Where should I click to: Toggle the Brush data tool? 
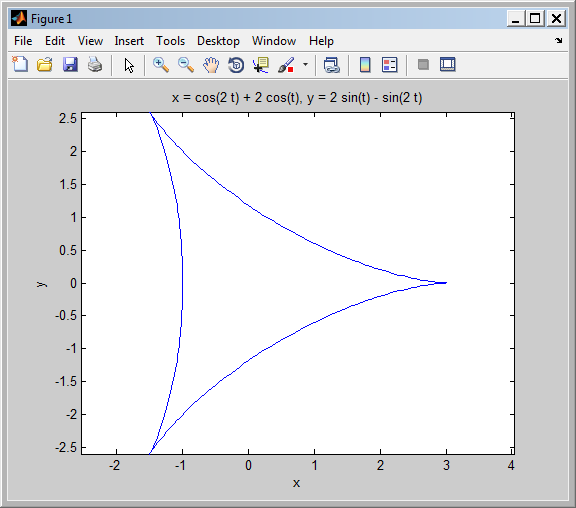point(286,65)
